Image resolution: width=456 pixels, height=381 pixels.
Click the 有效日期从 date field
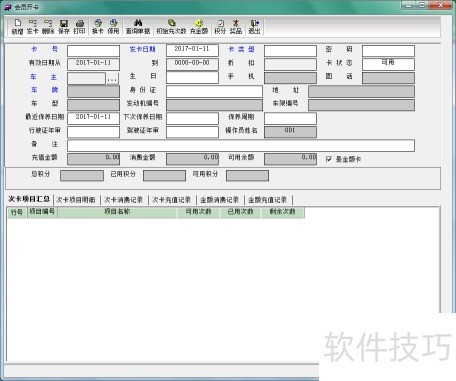click(x=93, y=64)
